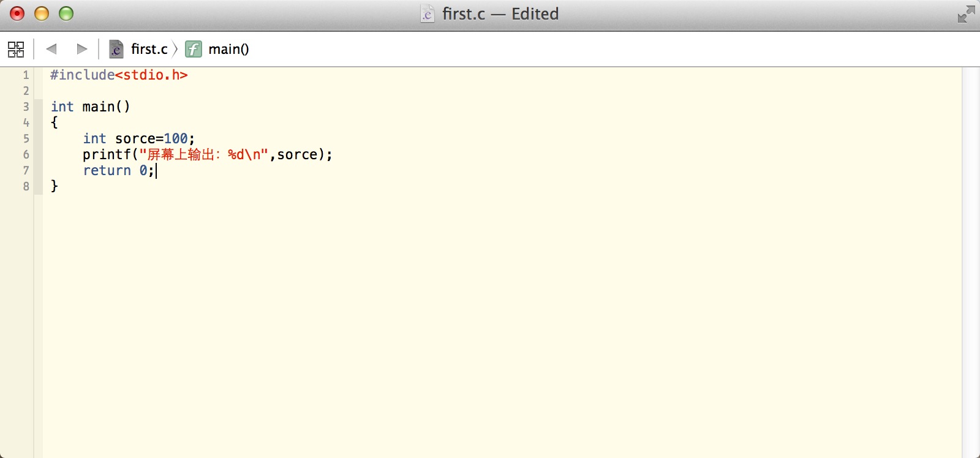Click line number 1 in the gutter
The image size is (980, 458).
[26, 75]
